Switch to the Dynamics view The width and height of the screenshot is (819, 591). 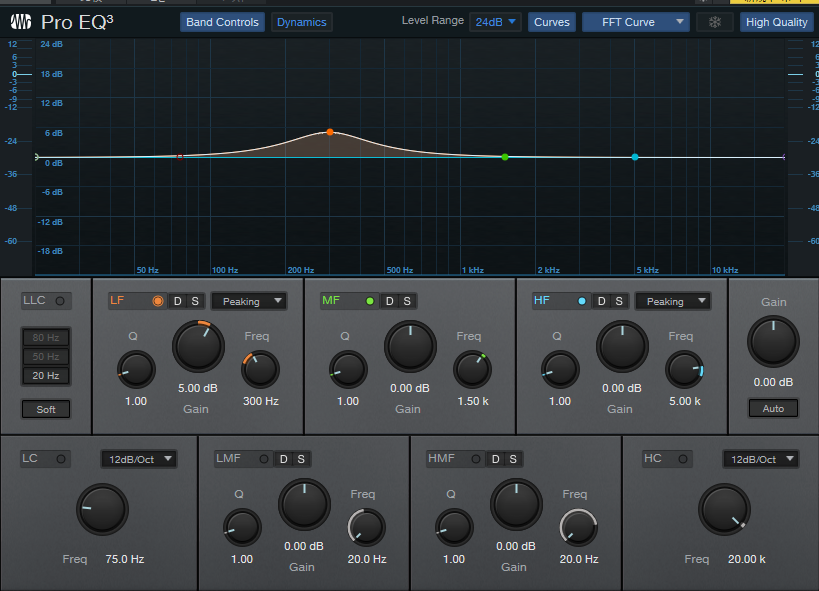tap(301, 22)
